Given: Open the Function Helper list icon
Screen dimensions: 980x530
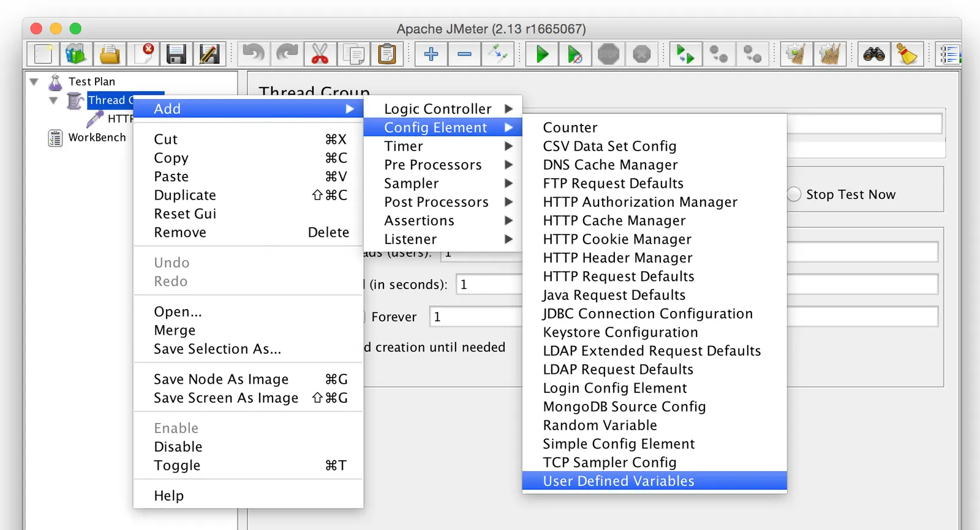Looking at the screenshot, I should 950,54.
